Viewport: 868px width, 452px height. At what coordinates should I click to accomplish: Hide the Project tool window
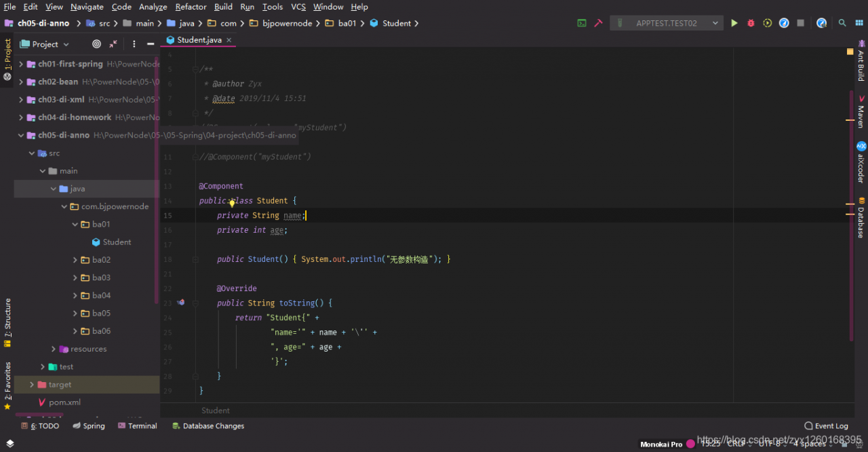pyautogui.click(x=150, y=43)
